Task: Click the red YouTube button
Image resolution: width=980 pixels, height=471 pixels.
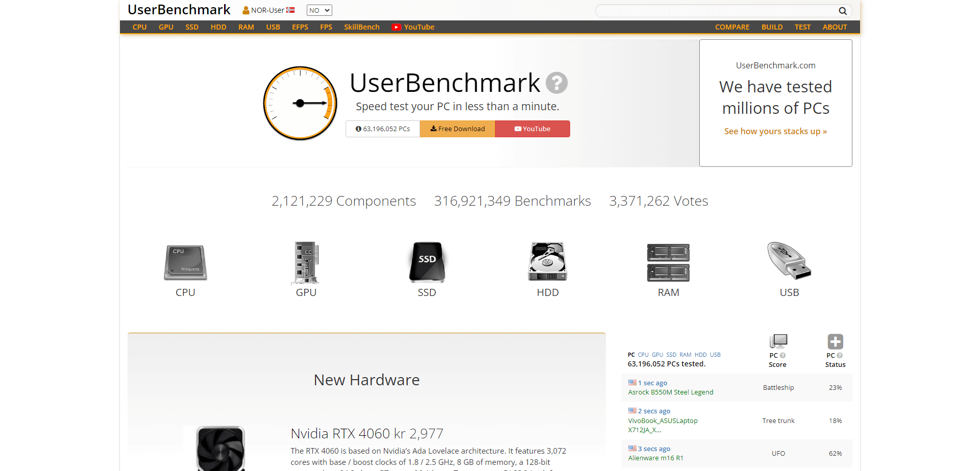Action: pos(532,129)
